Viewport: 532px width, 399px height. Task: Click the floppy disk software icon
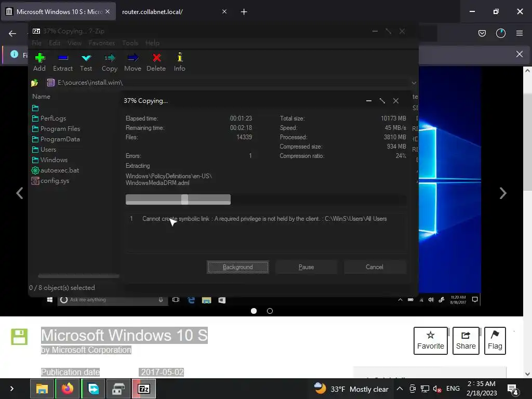pos(19,337)
